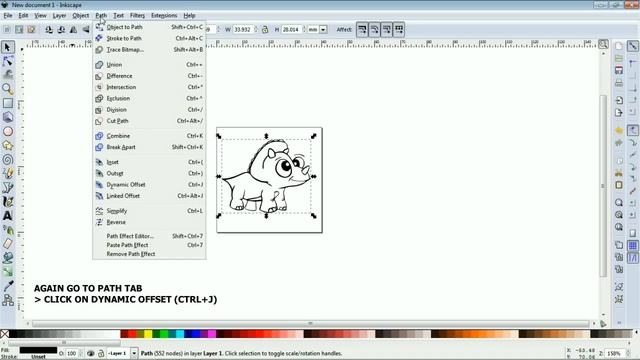Open the units mm dropdown
Image resolution: width=640 pixels, height=360 pixels.
(x=323, y=29)
